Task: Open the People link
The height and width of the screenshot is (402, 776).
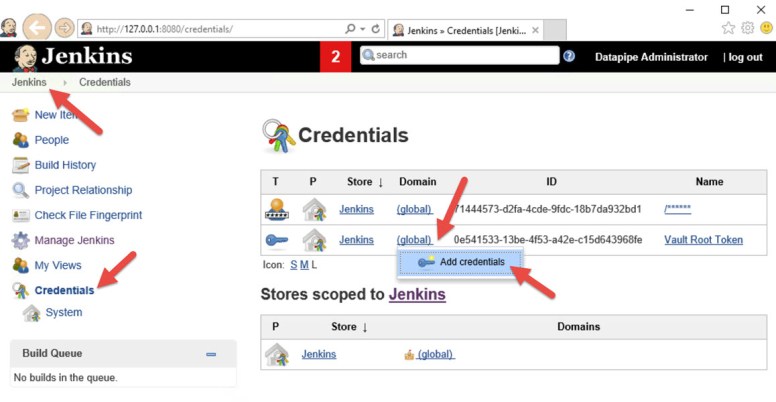Action: click(51, 140)
